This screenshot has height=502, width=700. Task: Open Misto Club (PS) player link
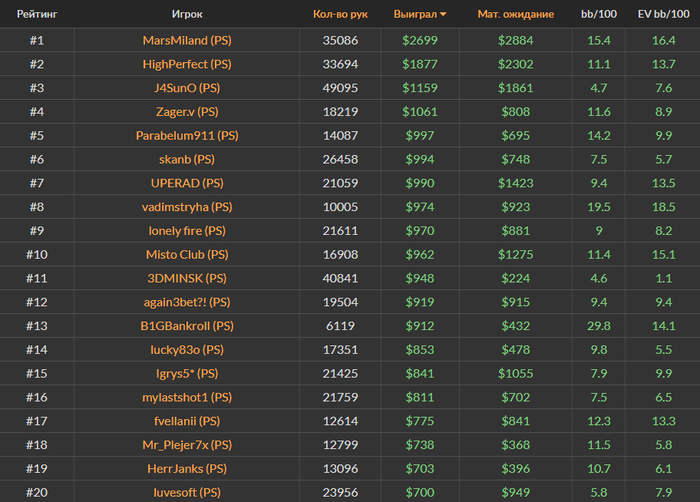coord(187,254)
